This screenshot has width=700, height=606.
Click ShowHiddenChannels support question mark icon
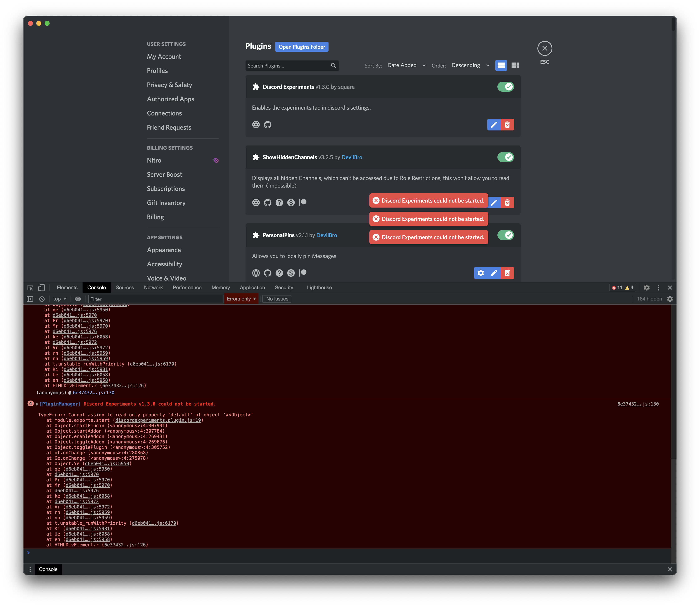click(x=279, y=202)
